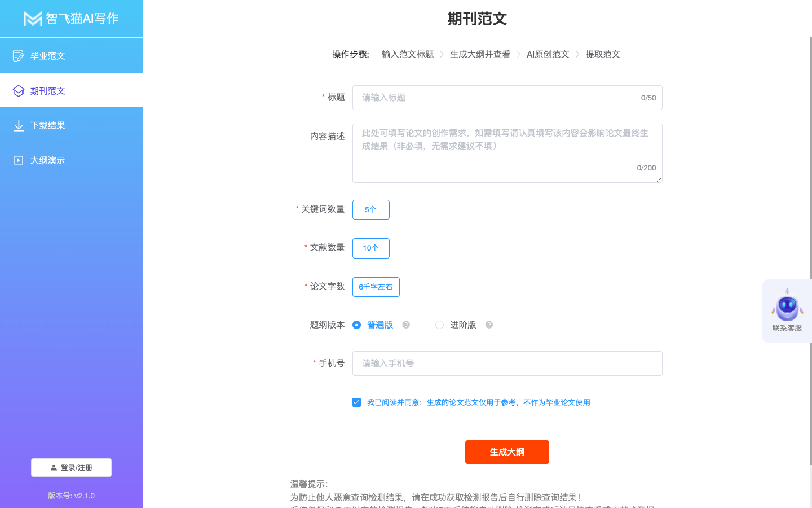
Task: Select the 普通版 radio button
Action: (356, 325)
